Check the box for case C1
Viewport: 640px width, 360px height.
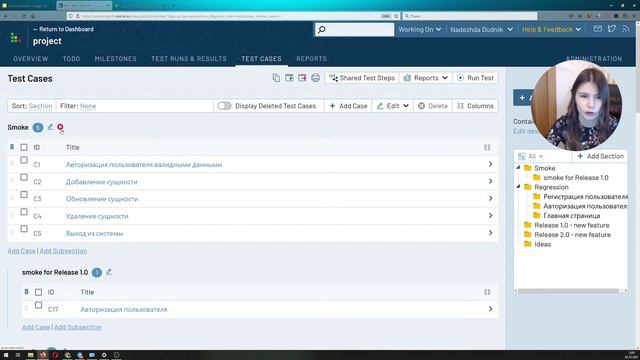tap(24, 160)
